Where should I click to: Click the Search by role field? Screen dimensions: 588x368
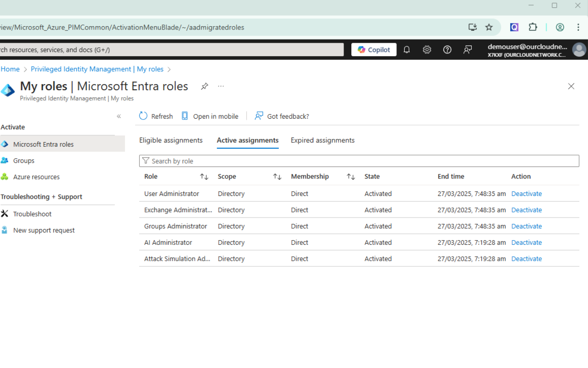pyautogui.click(x=359, y=161)
